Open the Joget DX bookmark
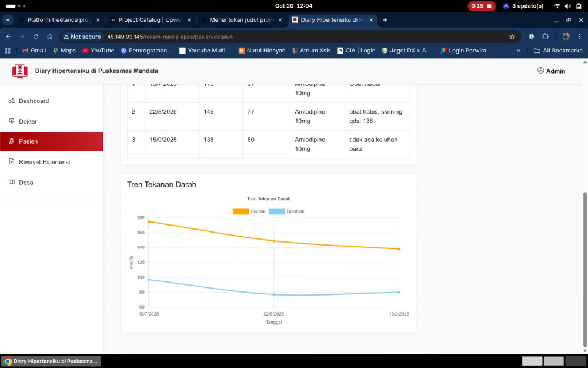588x368 pixels. point(406,50)
